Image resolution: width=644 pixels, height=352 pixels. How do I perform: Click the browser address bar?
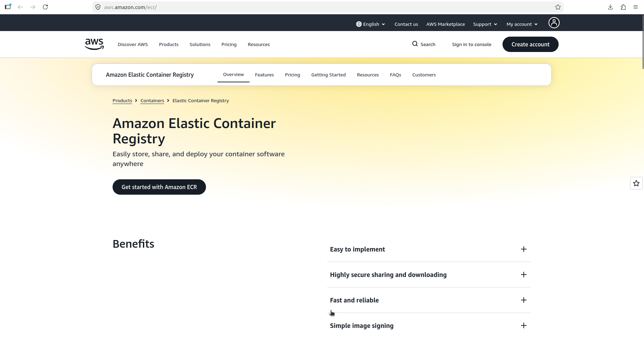click(x=314, y=7)
